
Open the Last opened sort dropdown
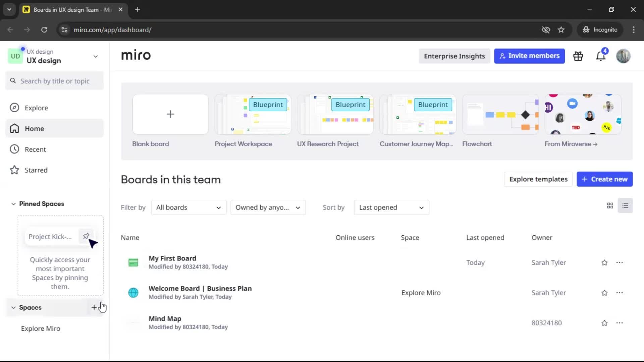(x=391, y=207)
